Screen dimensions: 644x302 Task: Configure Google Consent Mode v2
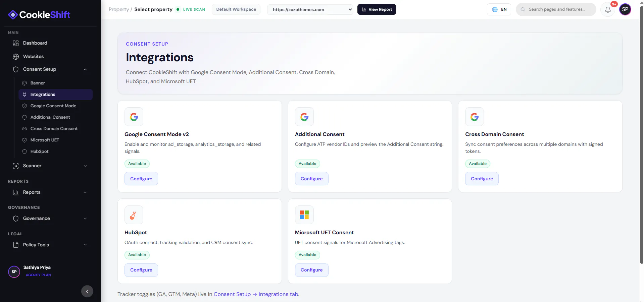(141, 179)
